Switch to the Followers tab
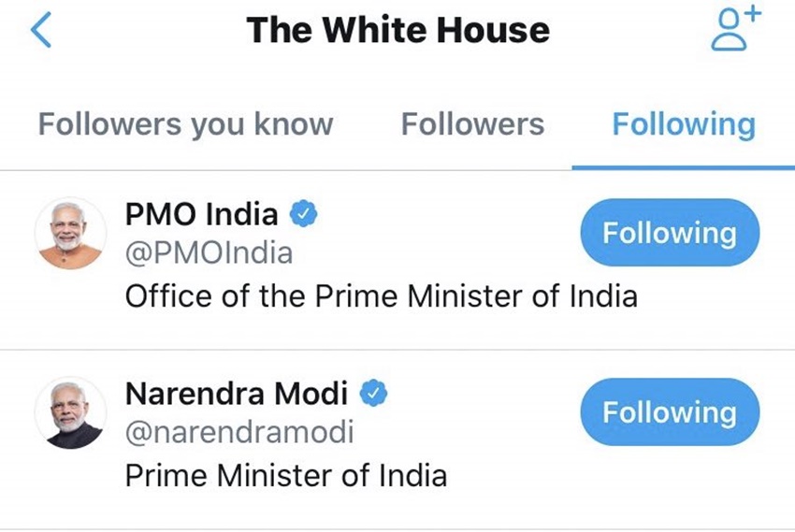This screenshot has width=795, height=532. pos(472,124)
